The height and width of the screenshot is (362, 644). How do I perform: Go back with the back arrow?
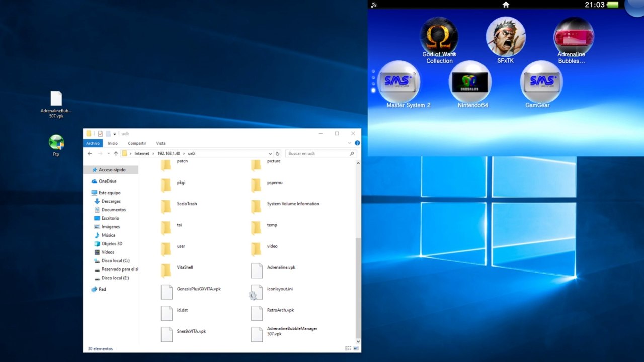[x=90, y=154]
